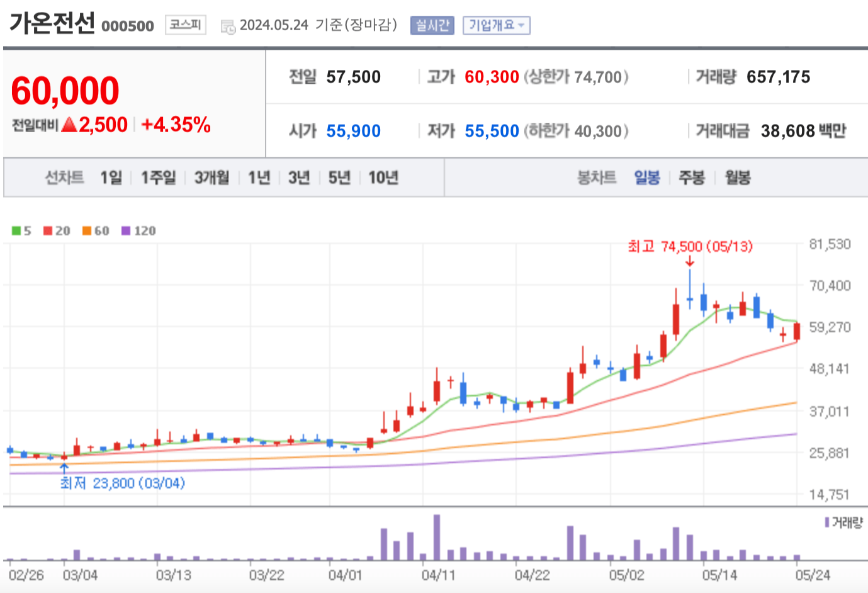This screenshot has width=868, height=593.
Task: Click the red 20-day moving average legend swatch
Action: (x=48, y=231)
